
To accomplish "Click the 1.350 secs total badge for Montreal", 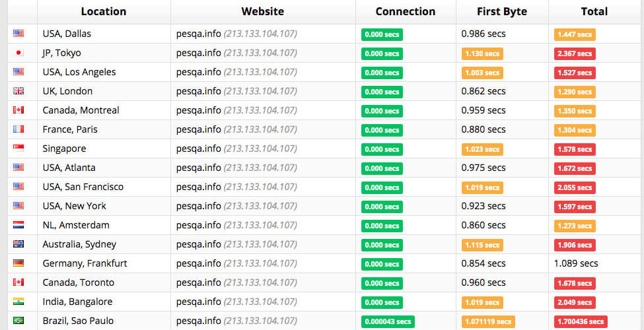I will tap(575, 111).
